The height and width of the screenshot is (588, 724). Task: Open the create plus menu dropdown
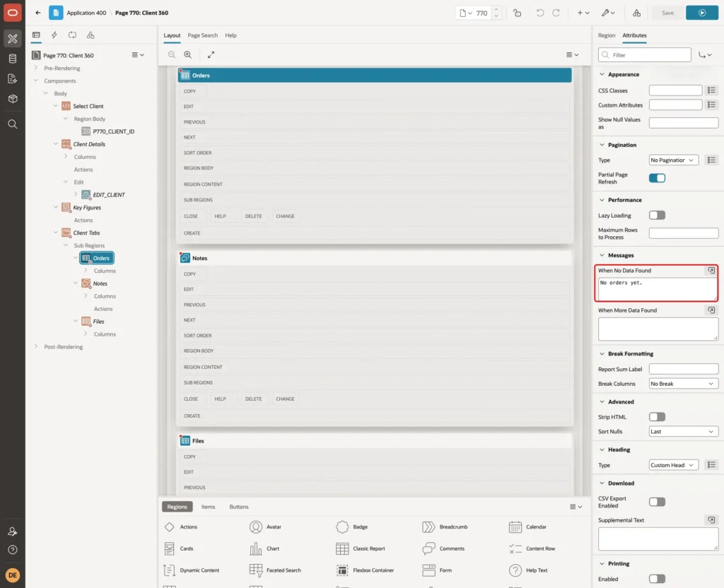[x=583, y=13]
